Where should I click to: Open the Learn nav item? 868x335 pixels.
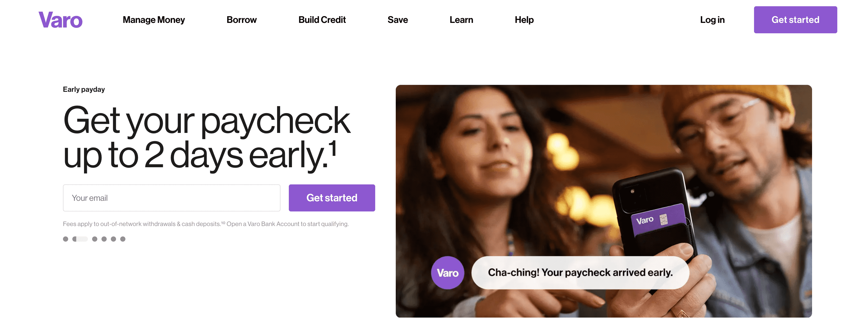click(461, 20)
